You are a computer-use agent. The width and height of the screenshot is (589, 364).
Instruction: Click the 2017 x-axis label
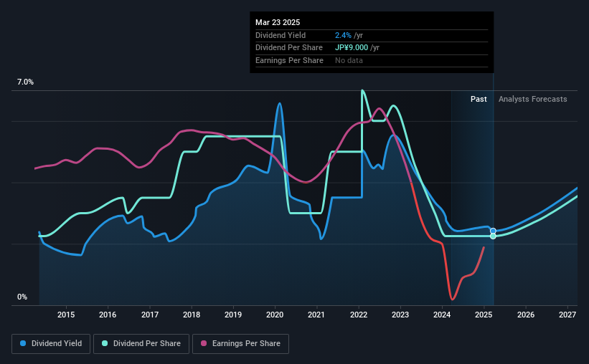[x=149, y=315]
